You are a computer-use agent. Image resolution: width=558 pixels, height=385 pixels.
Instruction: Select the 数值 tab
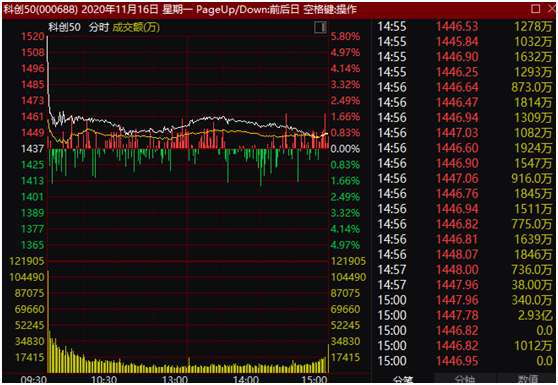point(527,380)
